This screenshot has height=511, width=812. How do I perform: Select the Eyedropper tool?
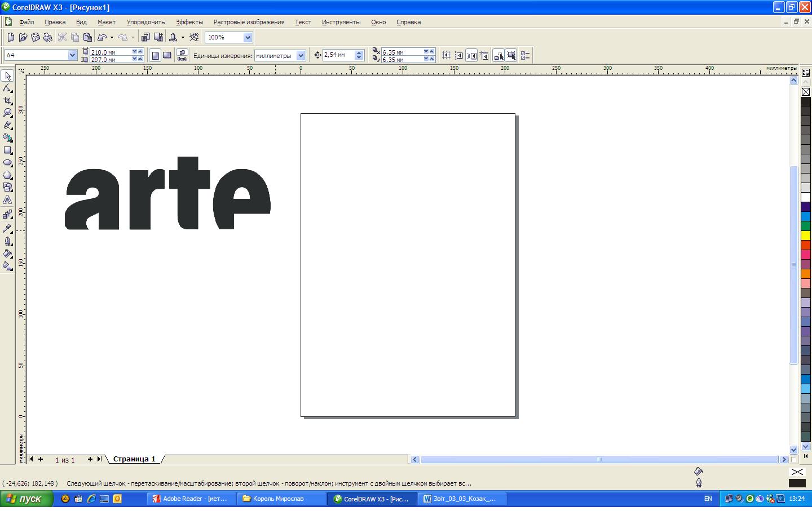click(7, 228)
